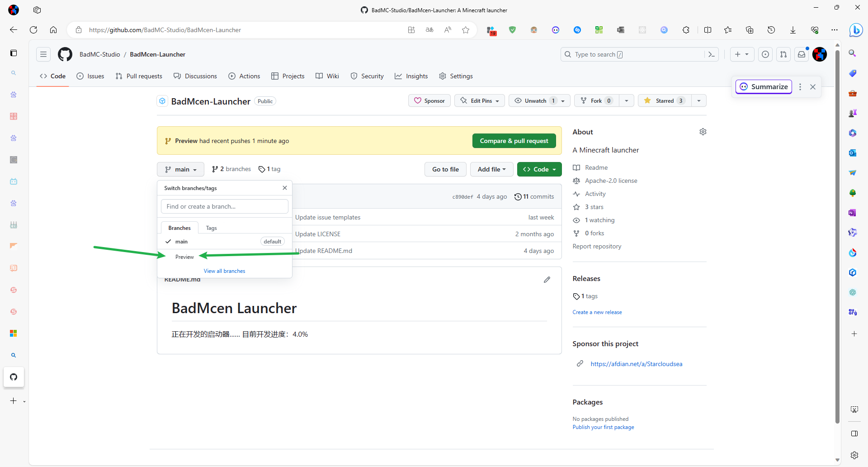868x467 pixels.
Task: Open browser history icon
Action: [x=771, y=30]
